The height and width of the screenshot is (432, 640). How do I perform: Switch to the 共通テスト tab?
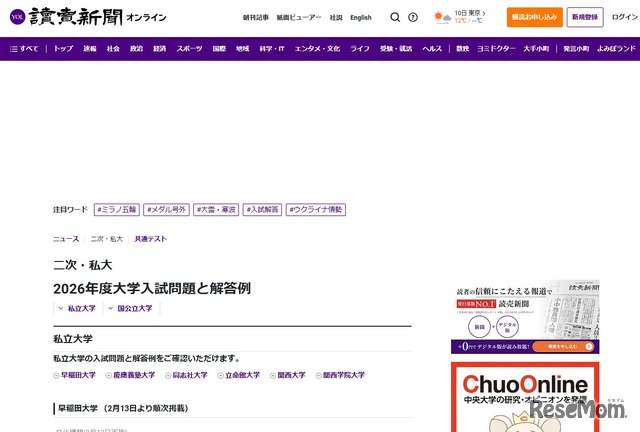click(151, 239)
